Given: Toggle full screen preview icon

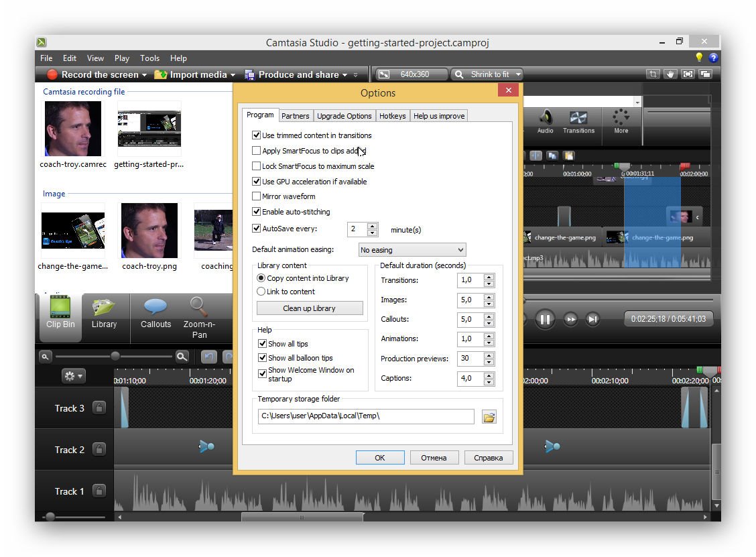Looking at the screenshot, I should tap(688, 74).
